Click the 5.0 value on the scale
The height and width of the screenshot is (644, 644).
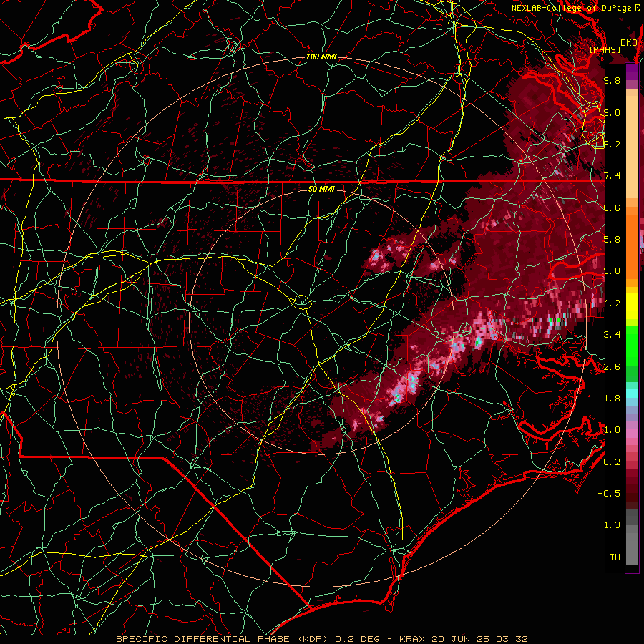tap(612, 271)
